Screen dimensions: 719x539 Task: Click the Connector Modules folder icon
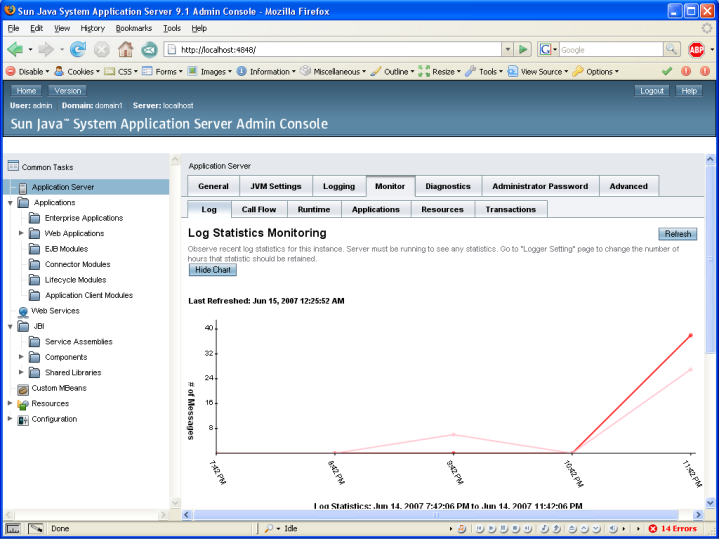pos(34,264)
